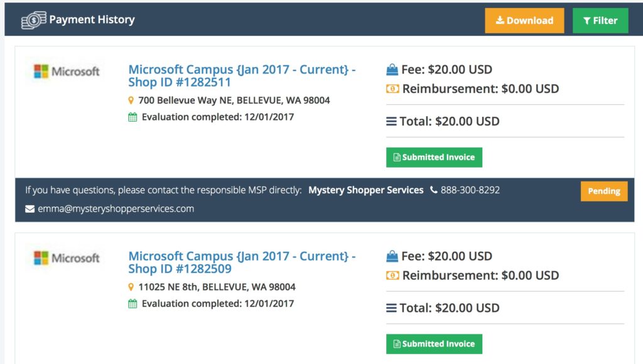The image size is (643, 364).
Task: View Submitted Invoice for Shop #1282511
Action: point(434,158)
